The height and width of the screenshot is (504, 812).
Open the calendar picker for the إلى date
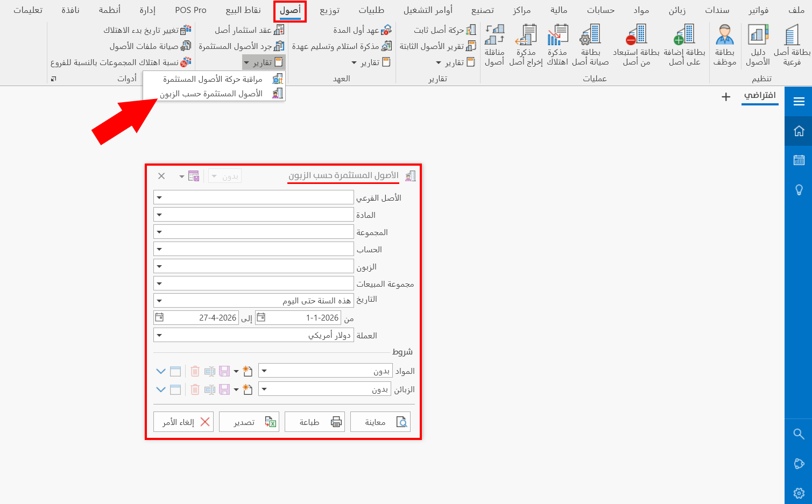point(159,317)
